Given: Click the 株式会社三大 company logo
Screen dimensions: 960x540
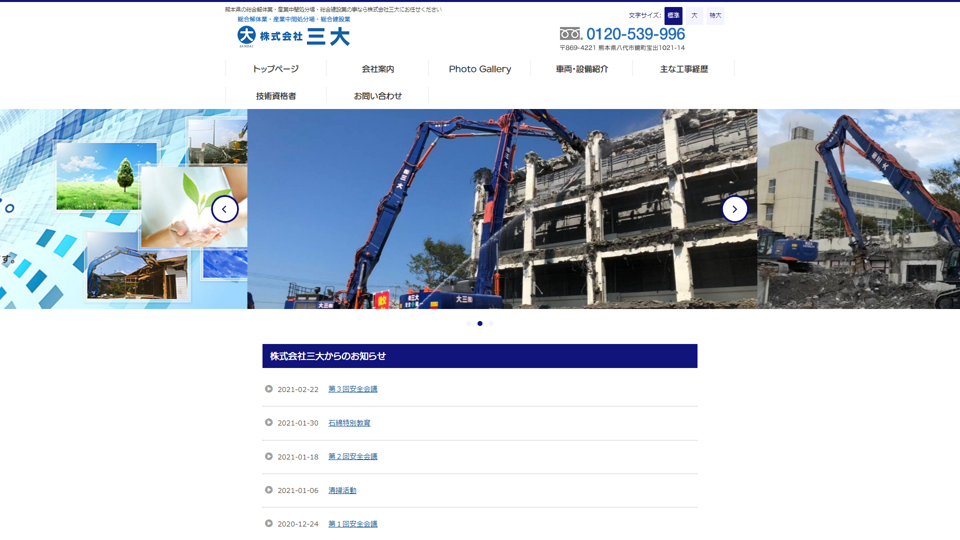Looking at the screenshot, I should coord(293,37).
